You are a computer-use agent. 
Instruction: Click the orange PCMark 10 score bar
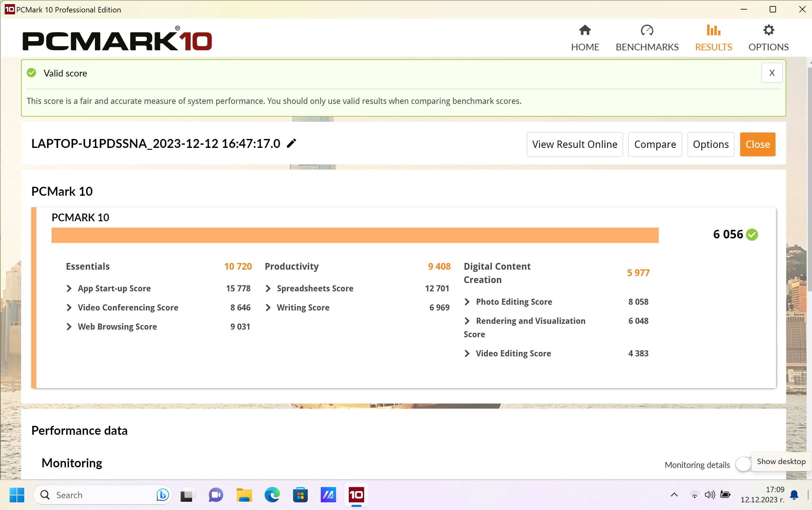pos(355,235)
